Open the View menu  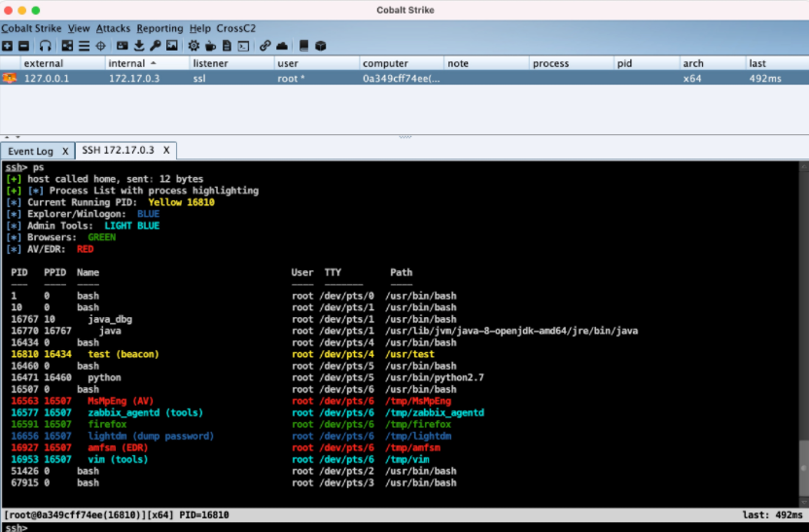coord(79,28)
